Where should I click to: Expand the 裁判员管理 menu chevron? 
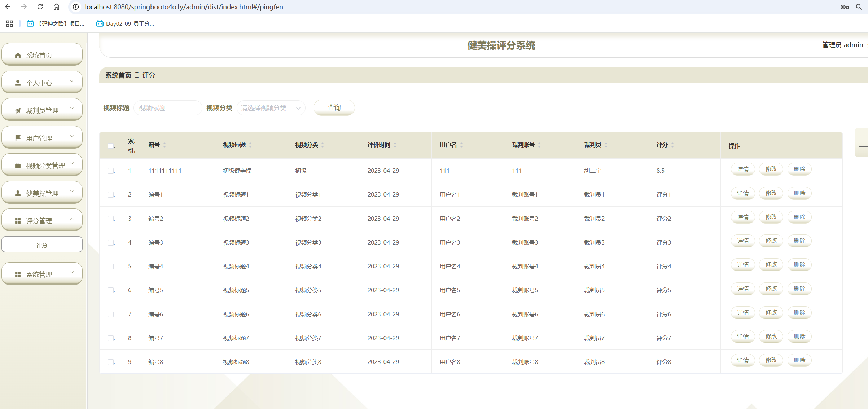click(x=72, y=108)
